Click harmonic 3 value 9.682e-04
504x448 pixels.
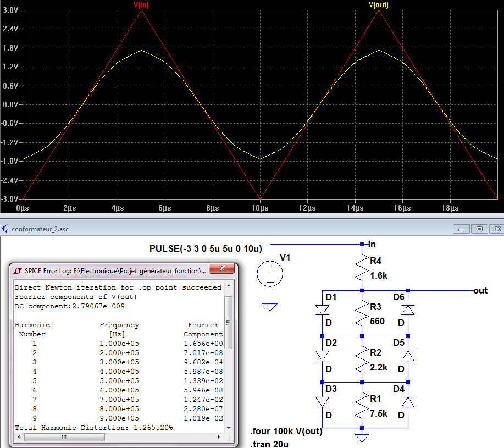click(203, 362)
